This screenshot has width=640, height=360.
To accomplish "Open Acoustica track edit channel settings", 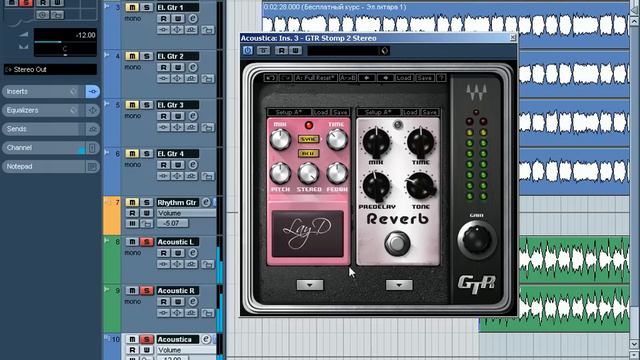I will [206, 339].
